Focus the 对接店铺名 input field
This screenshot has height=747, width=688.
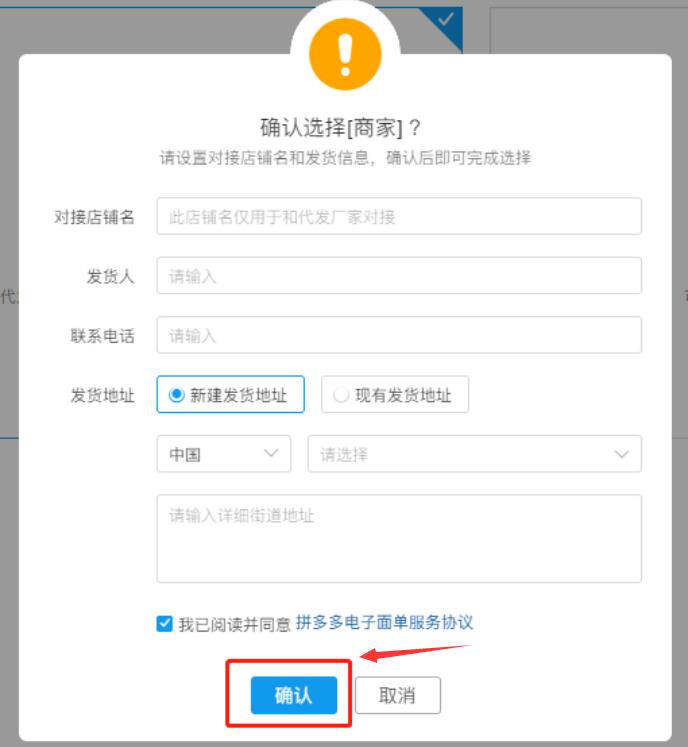tap(398, 216)
